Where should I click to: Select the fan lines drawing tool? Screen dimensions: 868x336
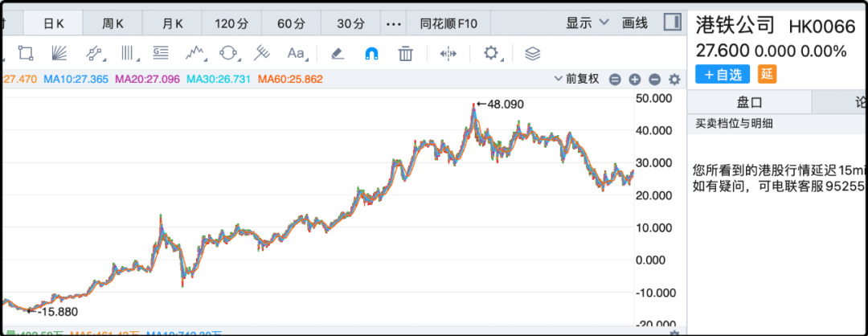pos(60,54)
